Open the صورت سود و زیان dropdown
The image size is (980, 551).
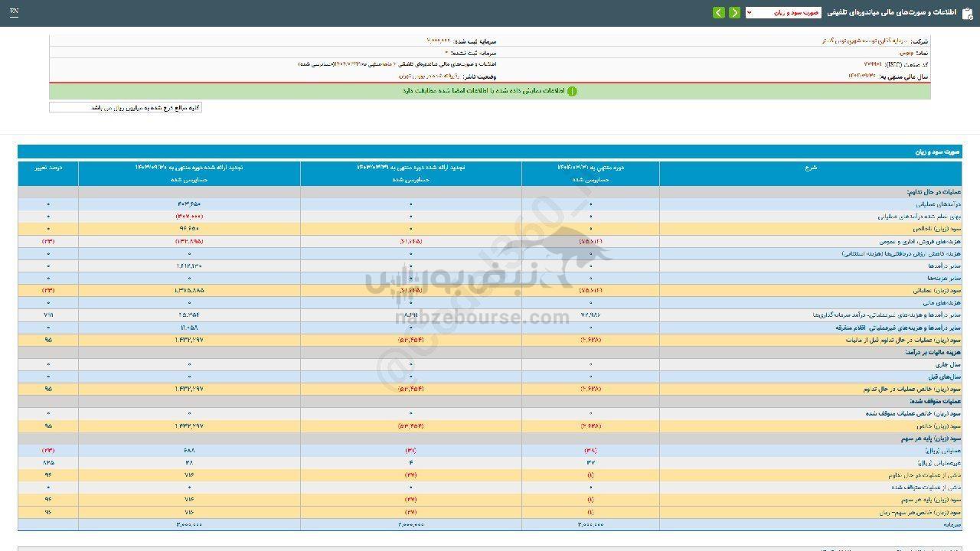click(x=782, y=13)
